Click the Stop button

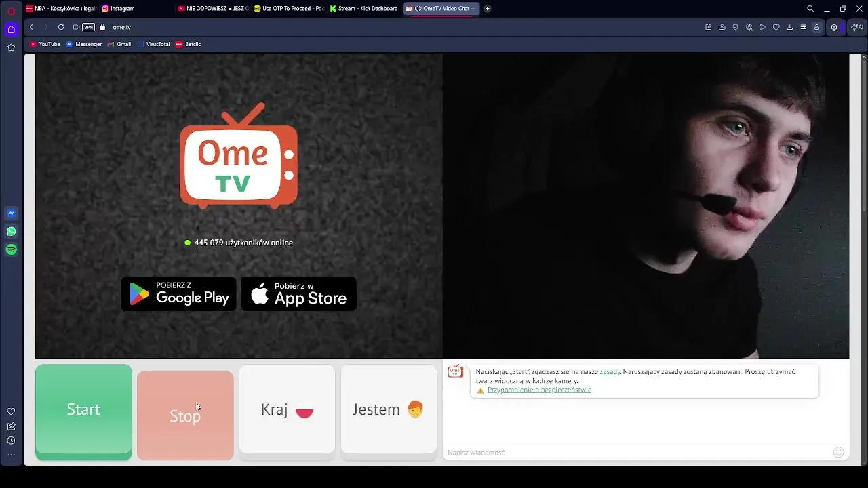185,415
